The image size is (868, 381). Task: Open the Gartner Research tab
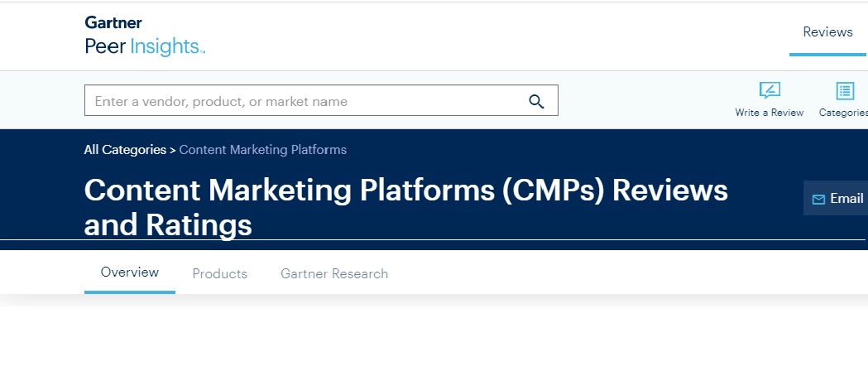[x=334, y=273]
